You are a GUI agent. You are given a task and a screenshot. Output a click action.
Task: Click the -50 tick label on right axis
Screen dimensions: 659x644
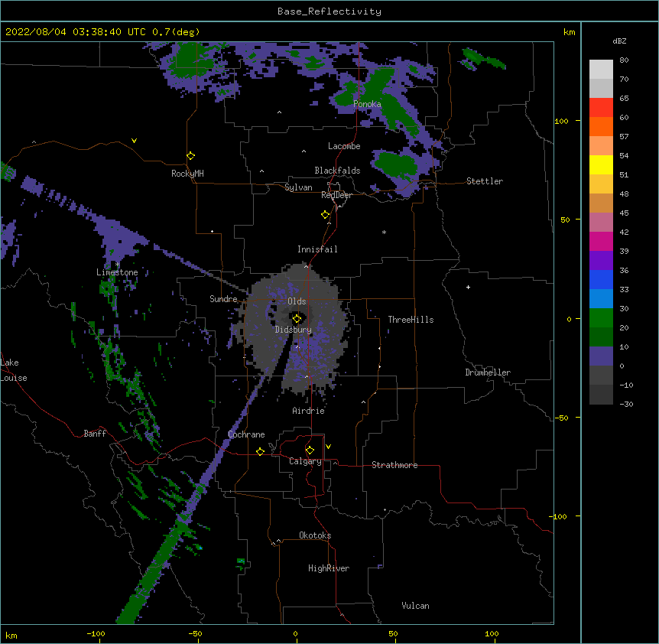561,418
